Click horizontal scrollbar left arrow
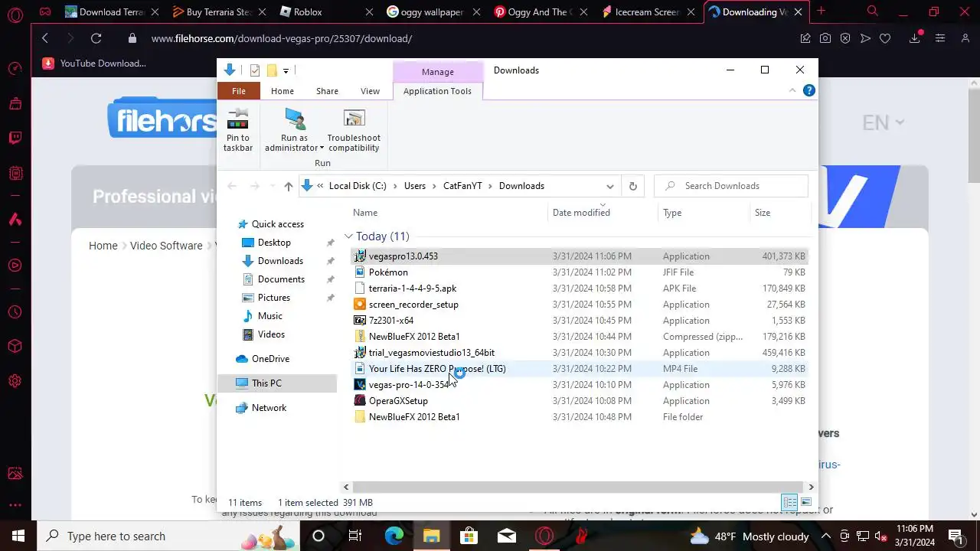The width and height of the screenshot is (980, 551). click(x=346, y=487)
